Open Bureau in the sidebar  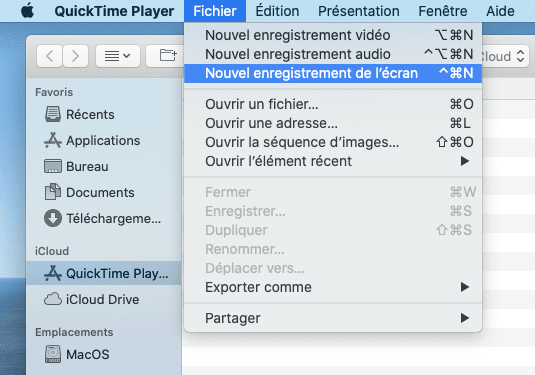pyautogui.click(x=104, y=167)
